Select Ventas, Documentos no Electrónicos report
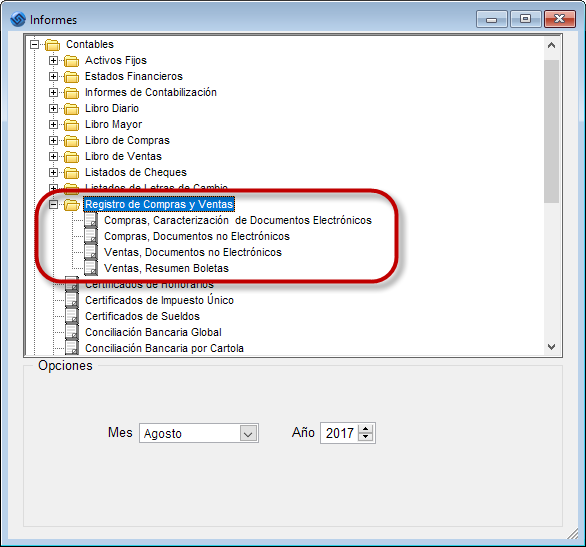The width and height of the screenshot is (586, 547). (193, 252)
